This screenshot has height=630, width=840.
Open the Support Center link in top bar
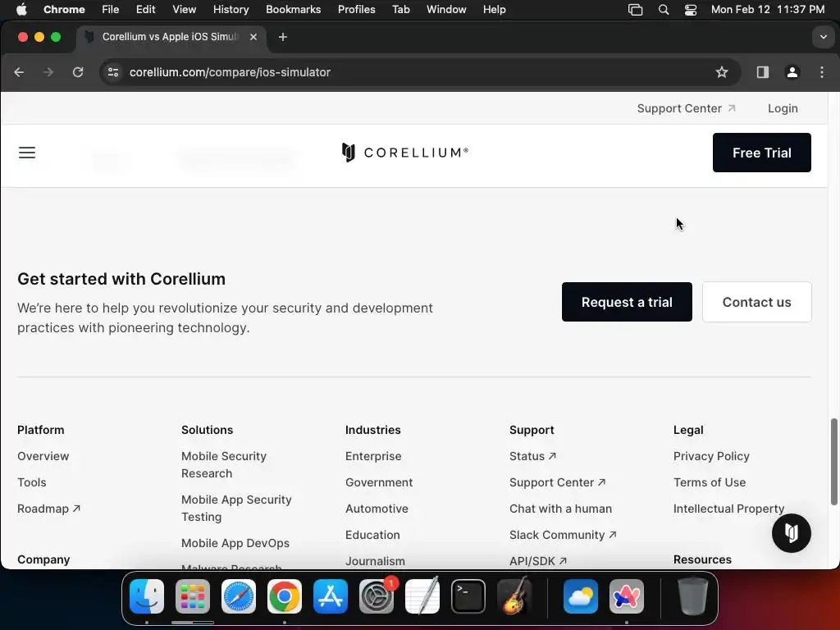tap(686, 108)
